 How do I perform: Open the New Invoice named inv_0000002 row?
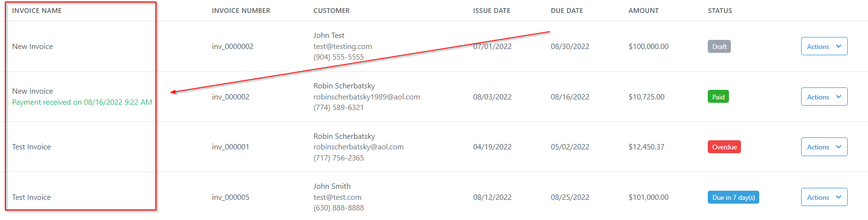[x=32, y=47]
